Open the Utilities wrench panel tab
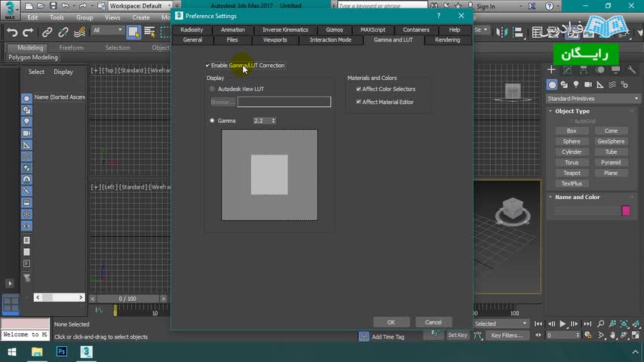This screenshot has height=362, width=644. tap(632, 70)
